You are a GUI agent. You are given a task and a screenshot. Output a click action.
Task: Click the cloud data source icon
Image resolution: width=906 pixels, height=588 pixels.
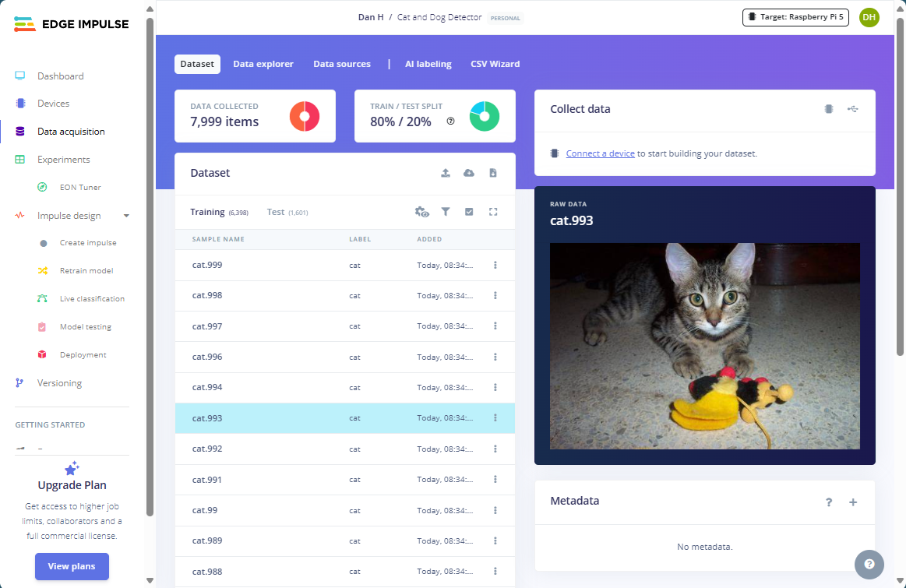click(469, 173)
